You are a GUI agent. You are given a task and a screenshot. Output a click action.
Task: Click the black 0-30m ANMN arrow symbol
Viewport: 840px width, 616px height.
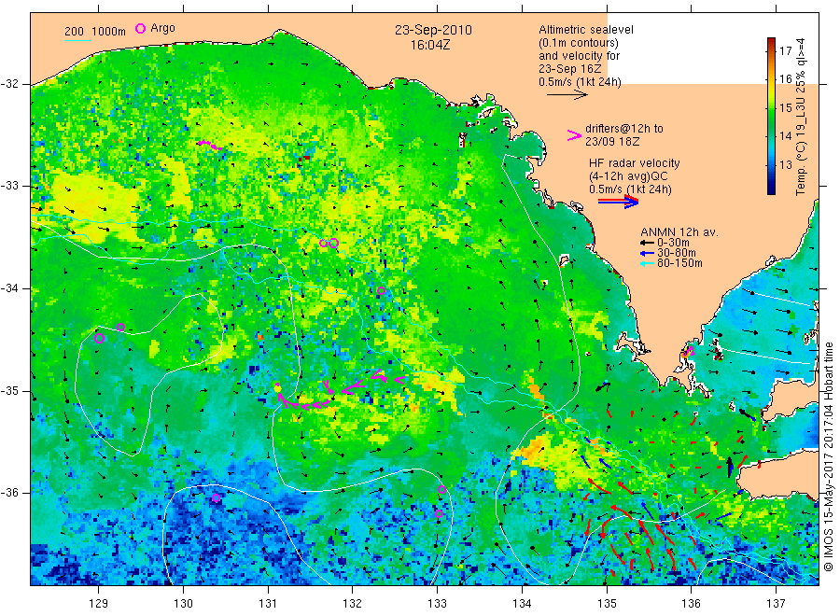coord(647,243)
